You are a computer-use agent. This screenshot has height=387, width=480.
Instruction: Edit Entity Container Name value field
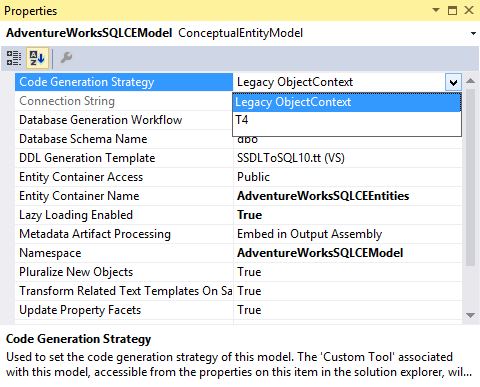tap(348, 196)
